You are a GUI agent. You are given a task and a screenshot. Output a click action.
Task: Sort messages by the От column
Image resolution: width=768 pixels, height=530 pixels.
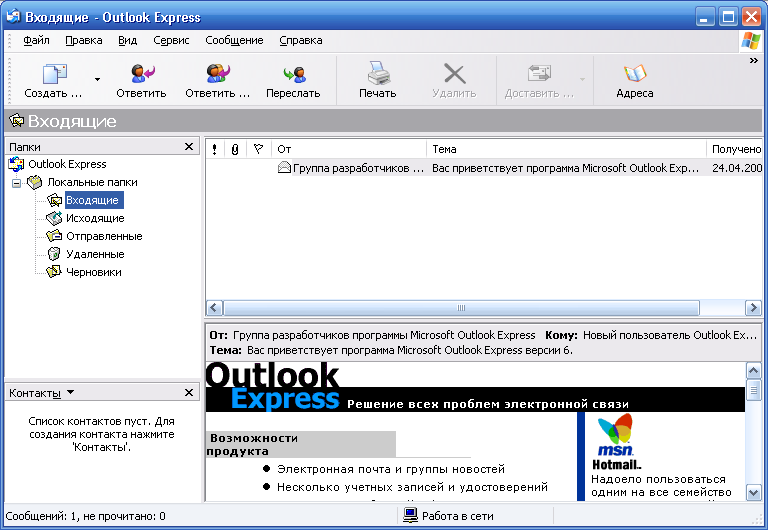coord(349,149)
